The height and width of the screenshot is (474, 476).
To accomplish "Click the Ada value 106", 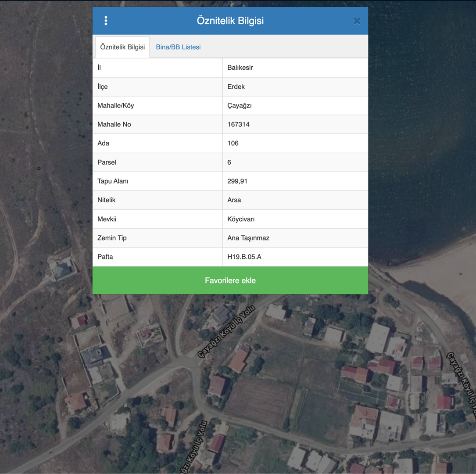I will [x=233, y=143].
